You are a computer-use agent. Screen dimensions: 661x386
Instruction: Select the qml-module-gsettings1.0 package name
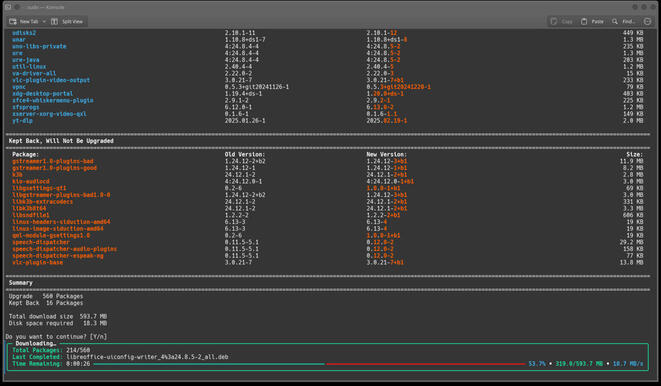coord(51,235)
